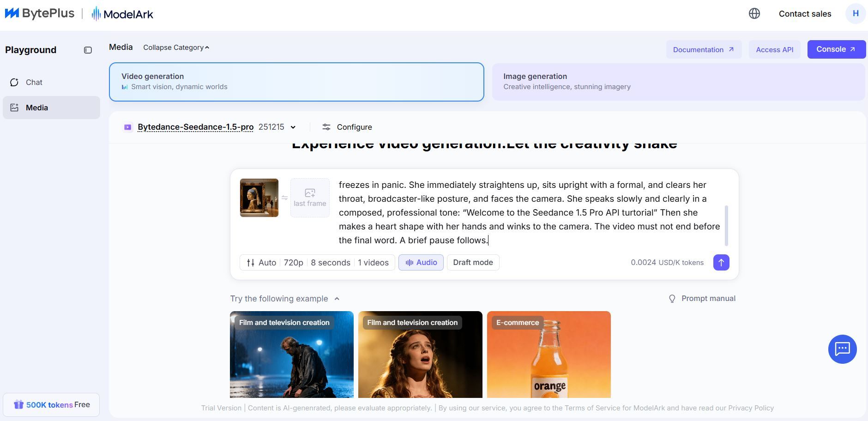Viewport: 868px width, 421px height.
Task: Switch to the Chat section
Action: (x=34, y=83)
